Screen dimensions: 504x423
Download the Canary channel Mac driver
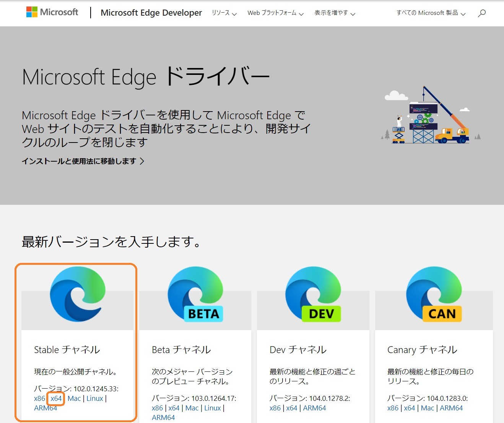(427, 408)
